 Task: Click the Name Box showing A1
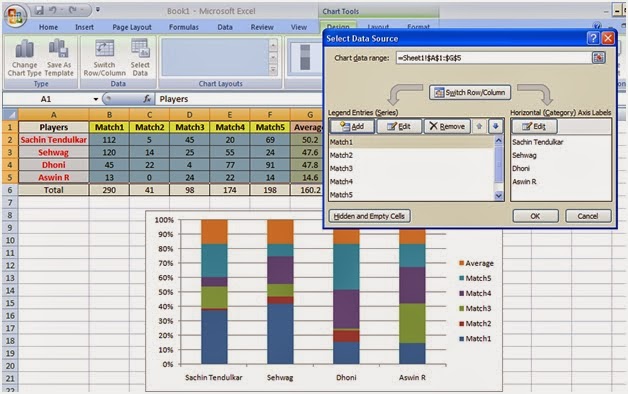[46, 99]
